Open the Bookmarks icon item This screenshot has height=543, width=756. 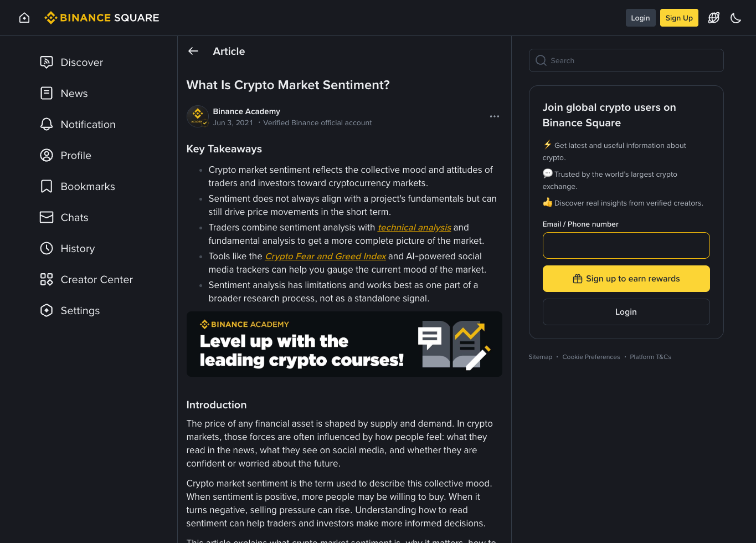47,186
